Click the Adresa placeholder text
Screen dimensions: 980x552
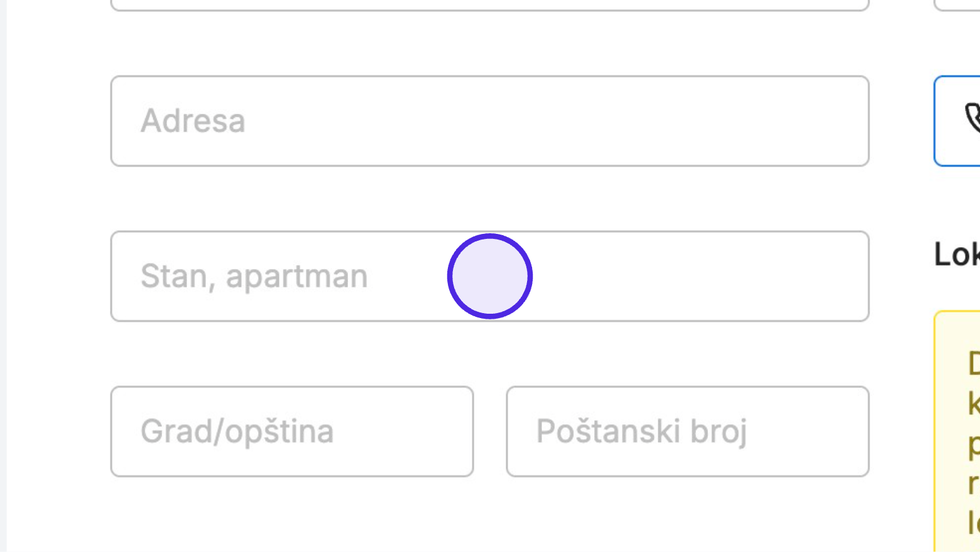(x=193, y=121)
